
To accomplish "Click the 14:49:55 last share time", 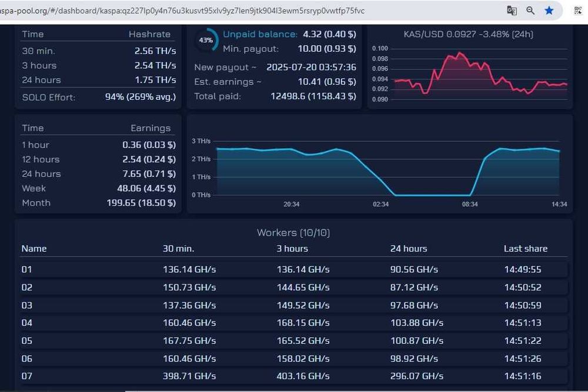I will [x=523, y=269].
